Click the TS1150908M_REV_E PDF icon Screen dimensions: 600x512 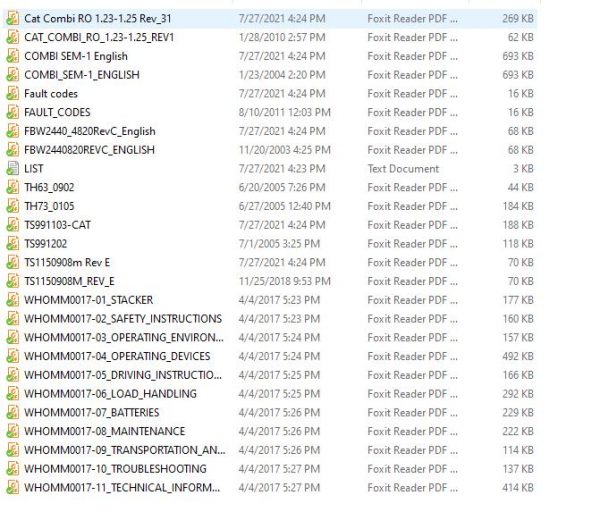pos(13,281)
